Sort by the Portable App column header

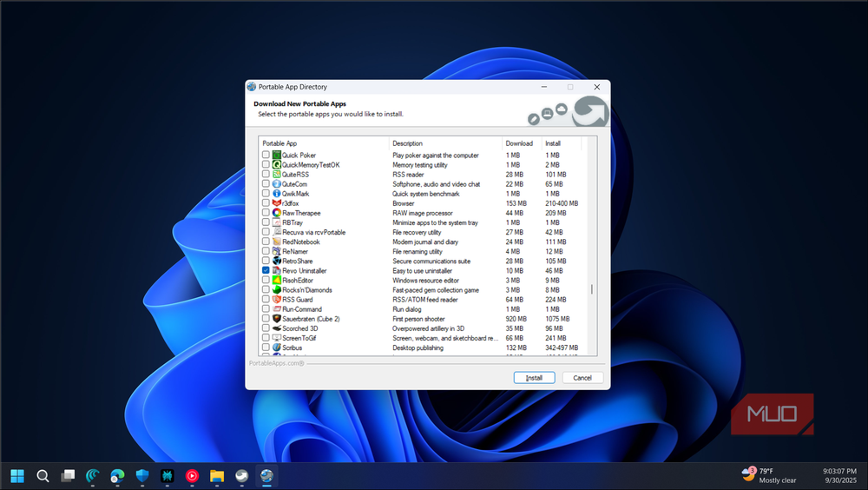[x=324, y=143]
